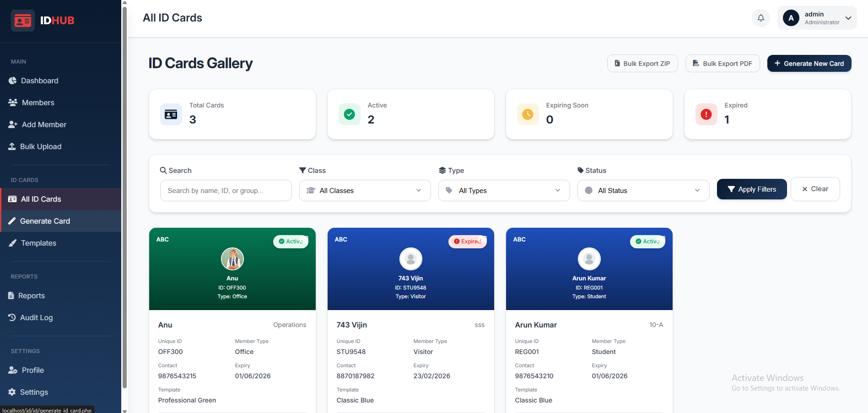Go to Templates in the sidebar
Image resolution: width=868 pixels, height=413 pixels.
pos(38,243)
